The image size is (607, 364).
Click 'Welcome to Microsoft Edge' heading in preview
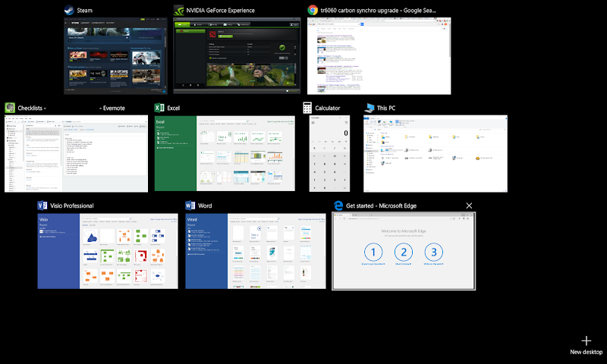tap(404, 231)
